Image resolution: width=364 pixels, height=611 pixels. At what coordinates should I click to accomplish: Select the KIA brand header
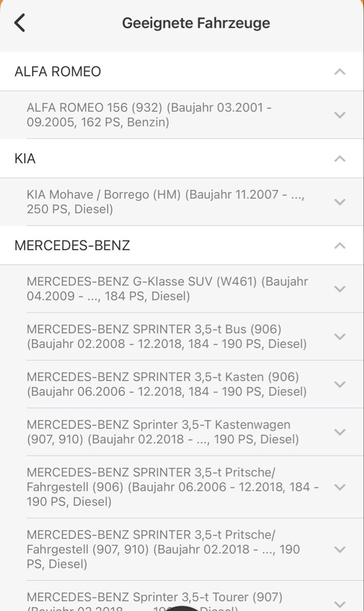point(25,159)
